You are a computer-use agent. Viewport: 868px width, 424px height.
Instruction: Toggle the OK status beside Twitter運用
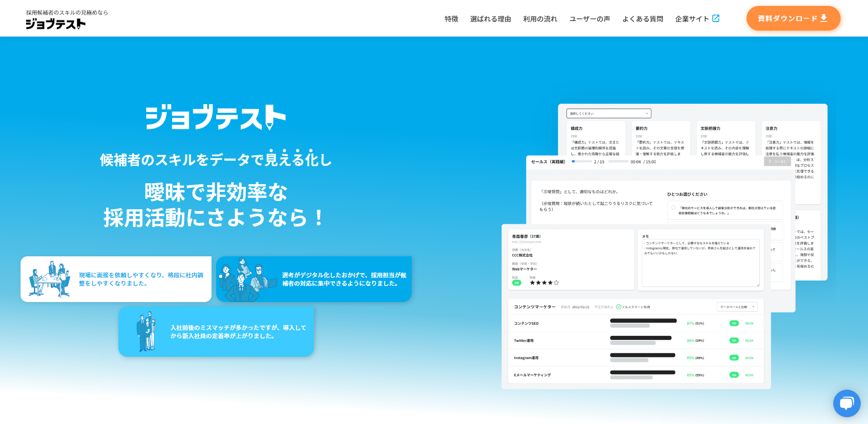[x=733, y=340]
